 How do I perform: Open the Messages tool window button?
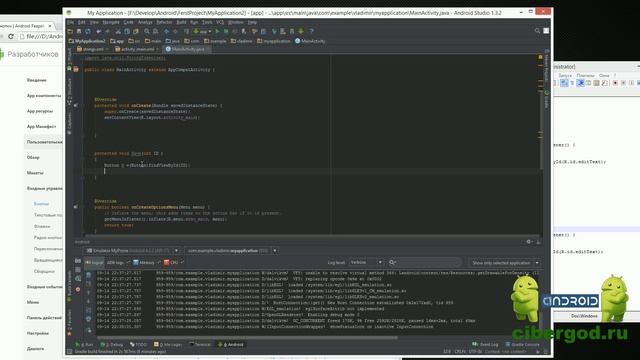click(x=168, y=344)
